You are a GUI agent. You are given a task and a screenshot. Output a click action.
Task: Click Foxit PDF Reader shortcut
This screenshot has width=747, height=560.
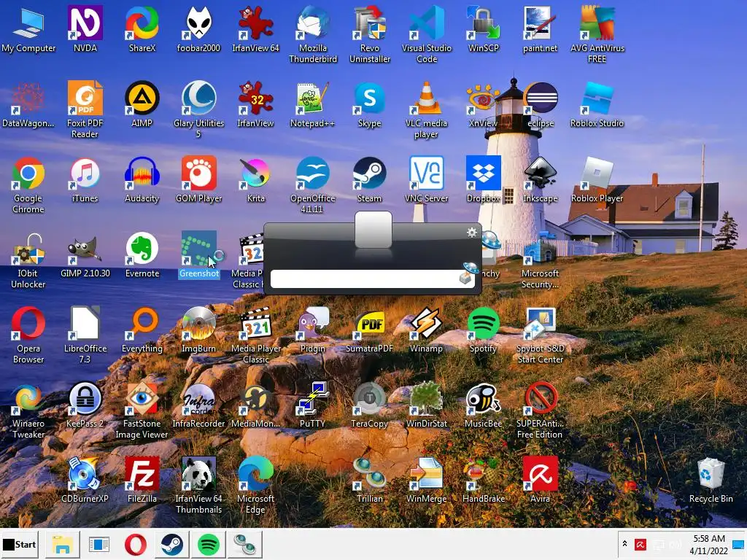coord(85,109)
